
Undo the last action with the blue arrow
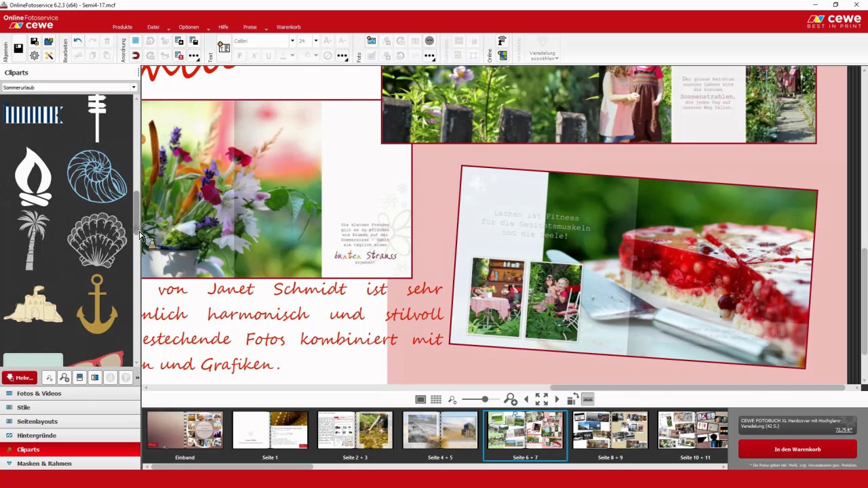pos(77,41)
